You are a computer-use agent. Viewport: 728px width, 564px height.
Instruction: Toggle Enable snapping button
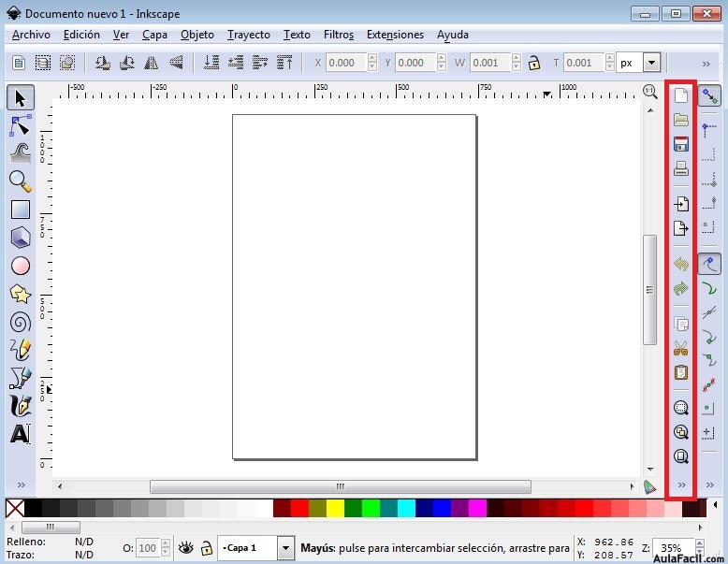(x=709, y=95)
